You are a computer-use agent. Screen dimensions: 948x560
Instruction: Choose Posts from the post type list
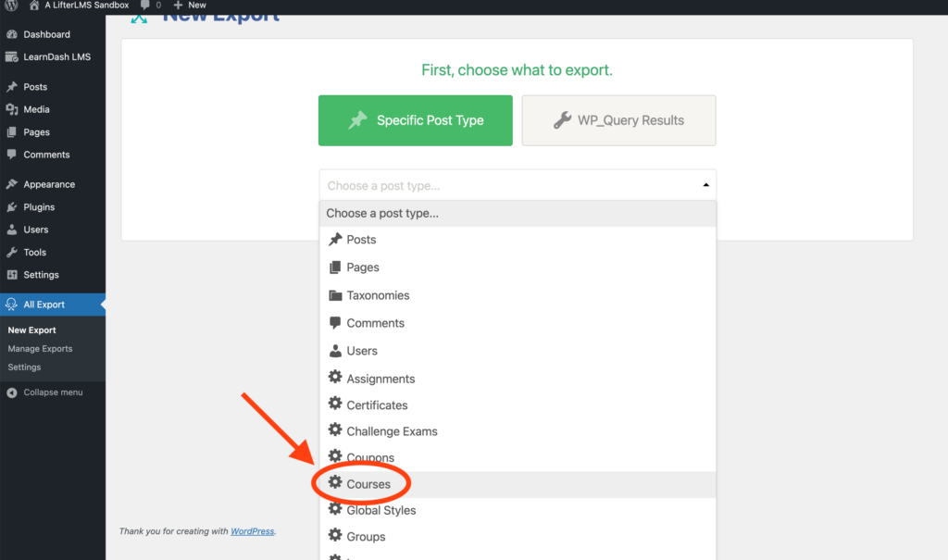518,240
